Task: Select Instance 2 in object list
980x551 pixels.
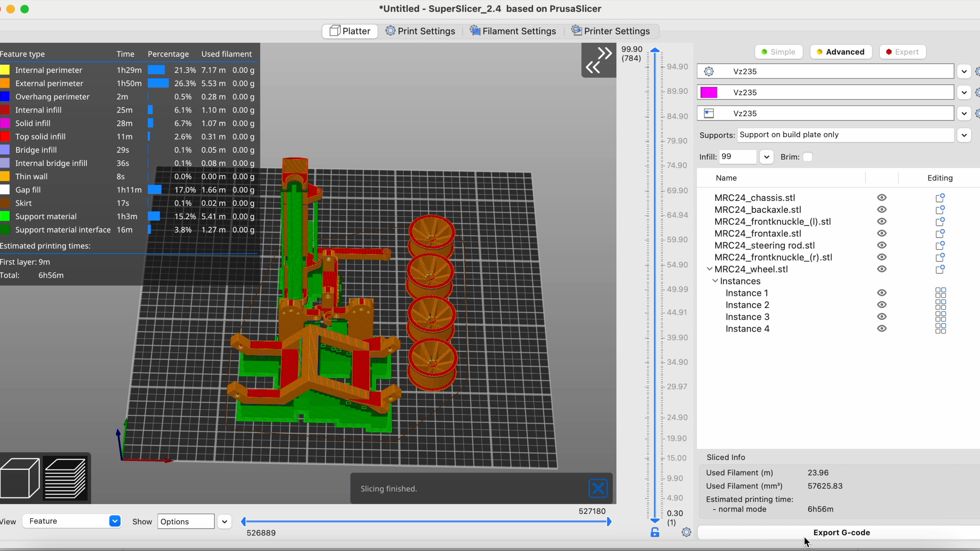Action: click(x=747, y=305)
